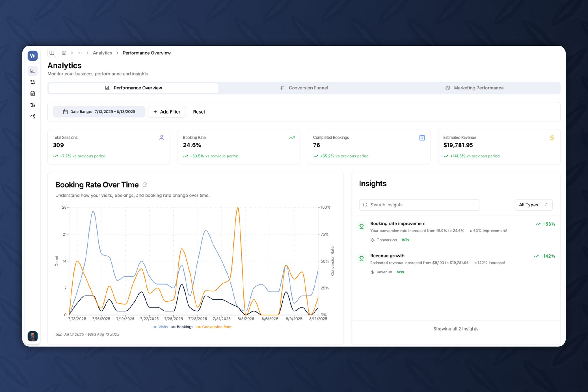The width and height of the screenshot is (588, 392).
Task: Toggle the Bookings series in chart legend
Action: coord(182,327)
